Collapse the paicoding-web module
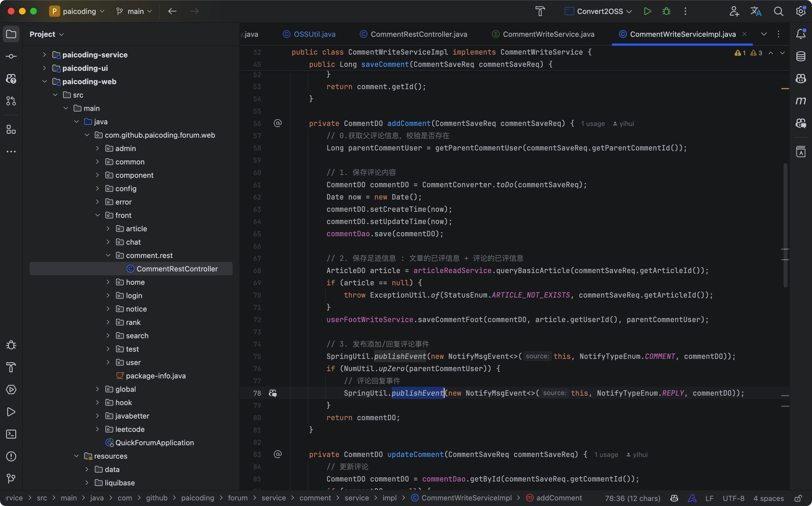 (x=44, y=81)
